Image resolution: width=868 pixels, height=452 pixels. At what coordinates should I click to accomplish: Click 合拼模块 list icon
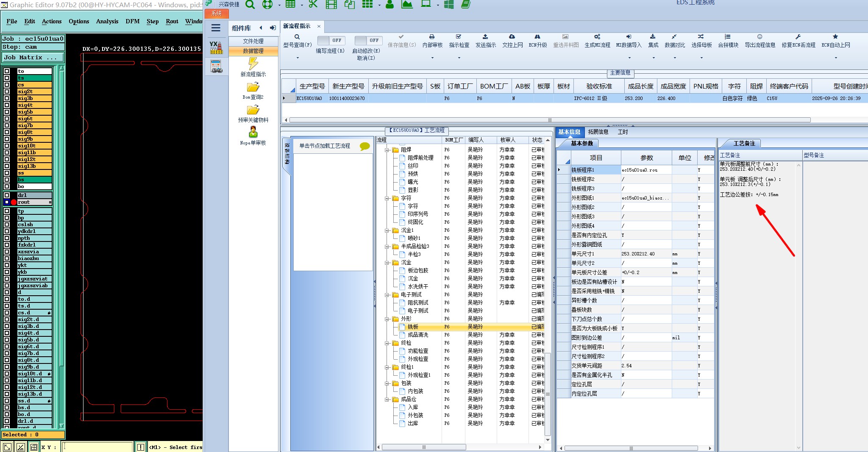click(728, 37)
